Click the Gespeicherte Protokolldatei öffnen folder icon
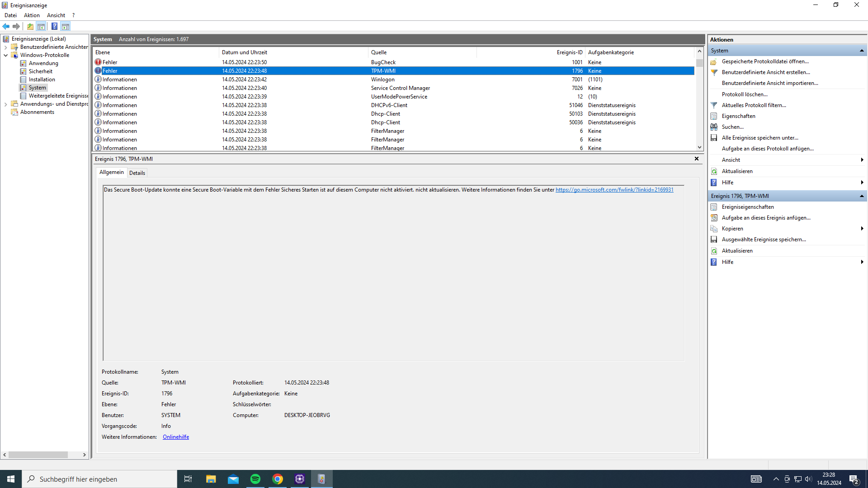 [x=714, y=61]
